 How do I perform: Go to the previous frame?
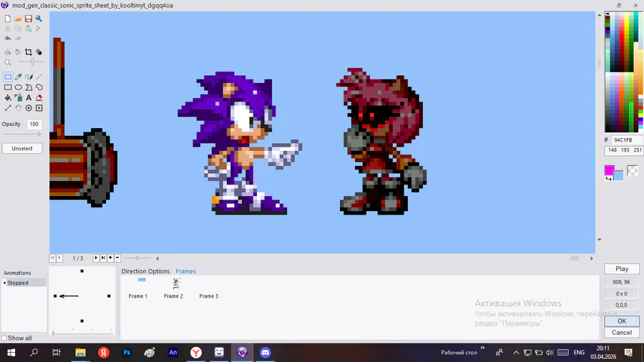click(59, 258)
